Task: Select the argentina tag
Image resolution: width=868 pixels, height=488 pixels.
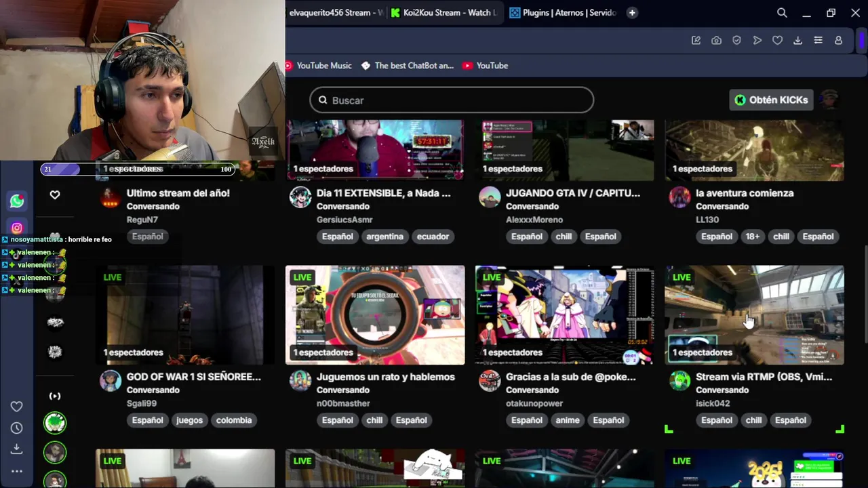Action: [x=386, y=237]
